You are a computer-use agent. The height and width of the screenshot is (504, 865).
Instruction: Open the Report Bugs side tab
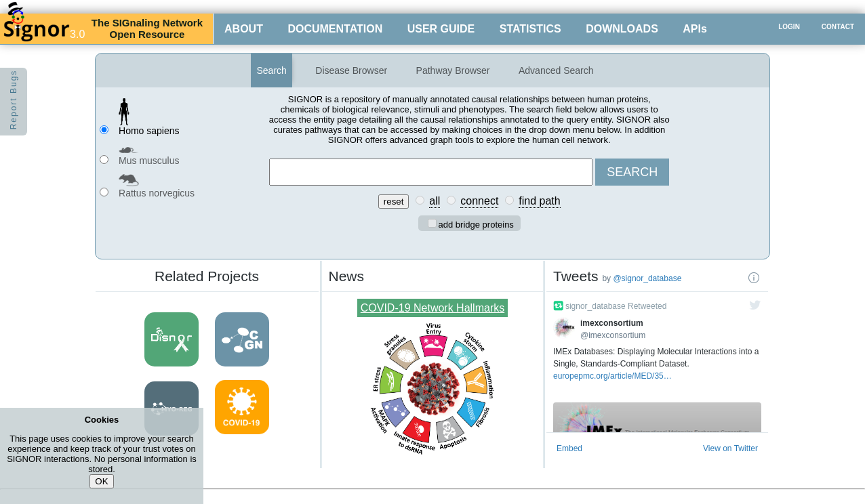click(x=14, y=102)
